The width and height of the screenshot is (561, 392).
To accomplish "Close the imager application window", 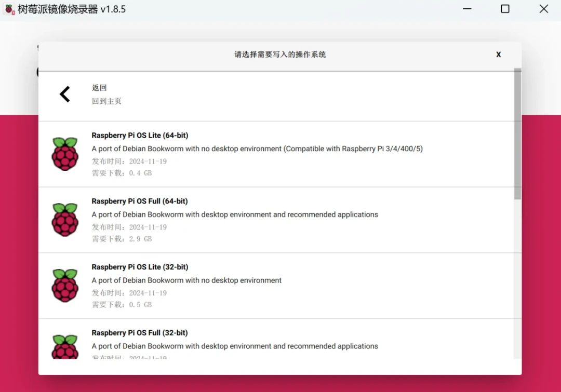I will point(543,9).
